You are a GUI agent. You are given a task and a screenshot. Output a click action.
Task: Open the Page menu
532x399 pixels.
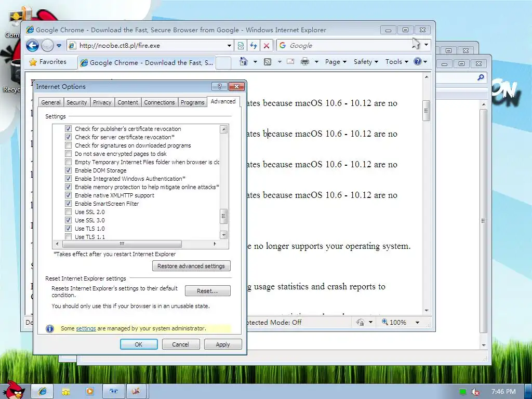(x=336, y=62)
